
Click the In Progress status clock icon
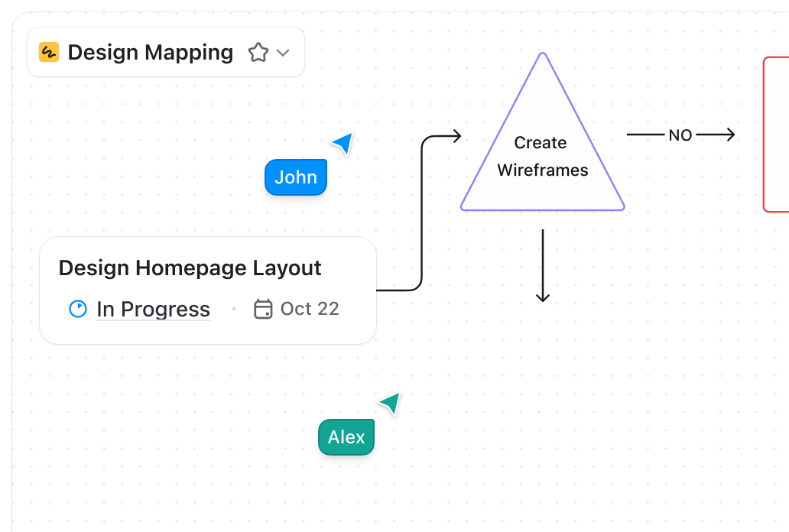coord(77,309)
